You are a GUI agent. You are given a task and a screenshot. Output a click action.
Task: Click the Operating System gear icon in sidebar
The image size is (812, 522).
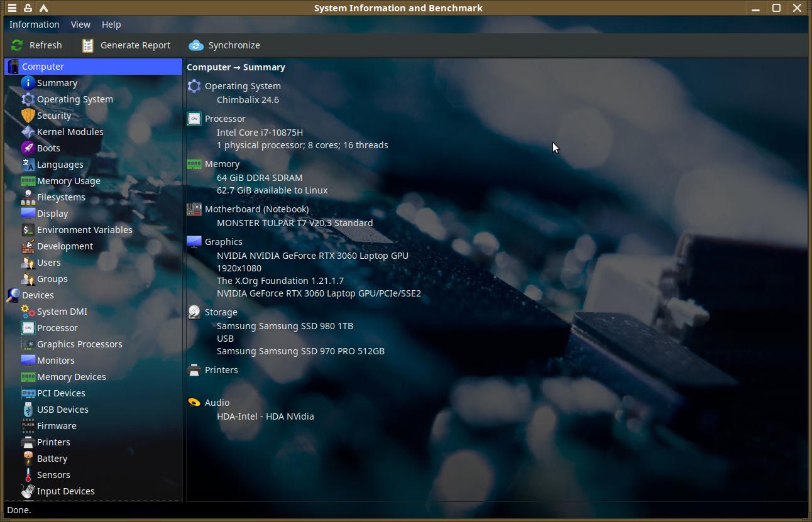tap(28, 99)
